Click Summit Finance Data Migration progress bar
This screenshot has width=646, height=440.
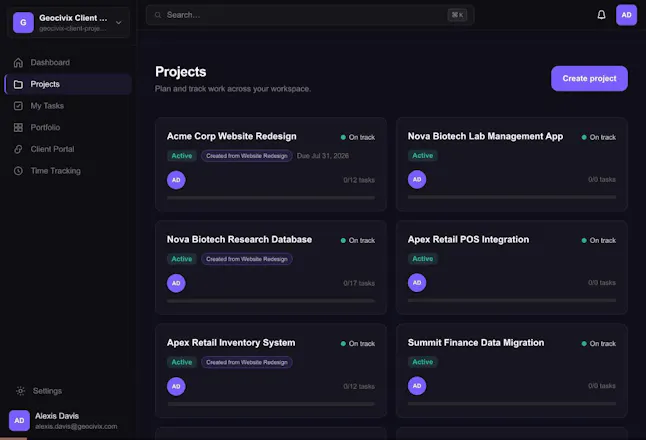(x=512, y=404)
